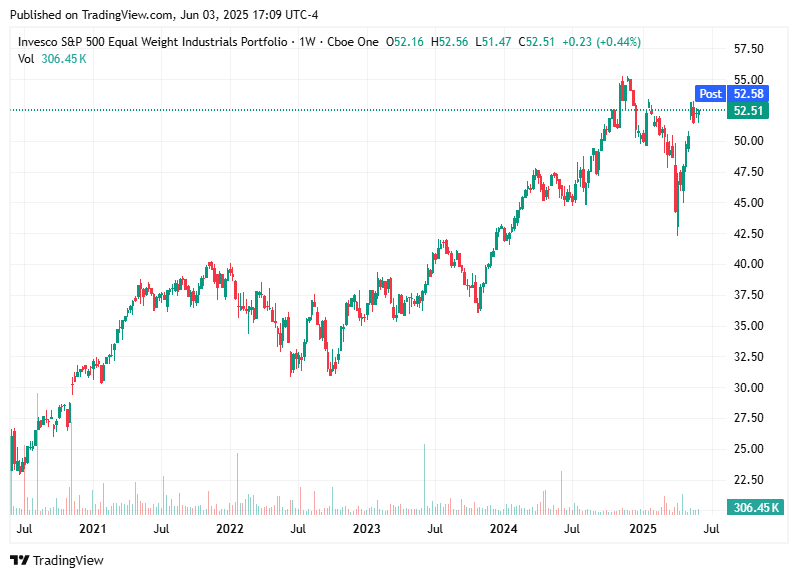Screen dimensions: 798x578
Task: Click the 57.50 price axis label
Action: click(x=748, y=49)
